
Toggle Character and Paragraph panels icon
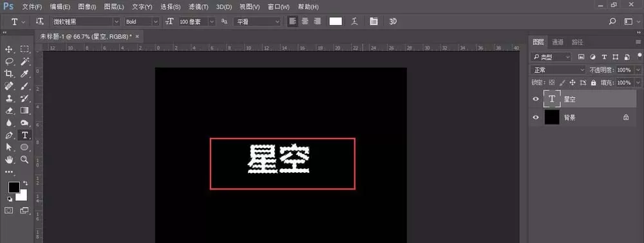point(374,21)
